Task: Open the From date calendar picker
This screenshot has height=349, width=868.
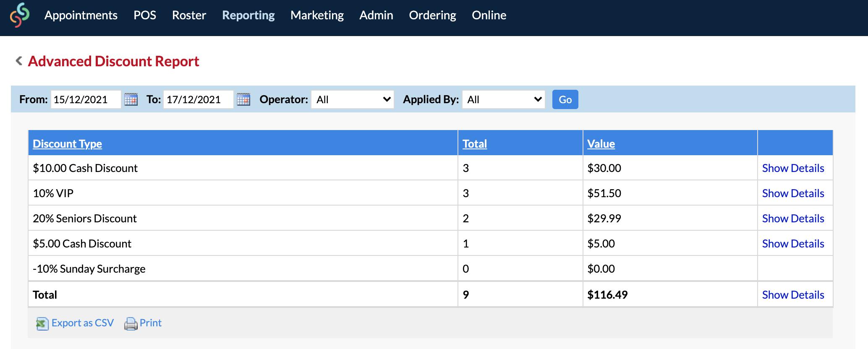Action: coord(131,99)
